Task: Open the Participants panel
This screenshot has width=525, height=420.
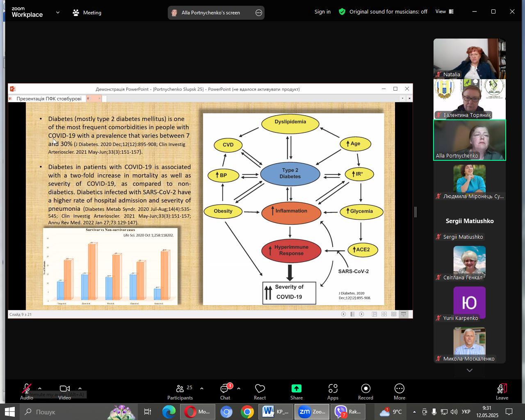Action: [x=180, y=392]
